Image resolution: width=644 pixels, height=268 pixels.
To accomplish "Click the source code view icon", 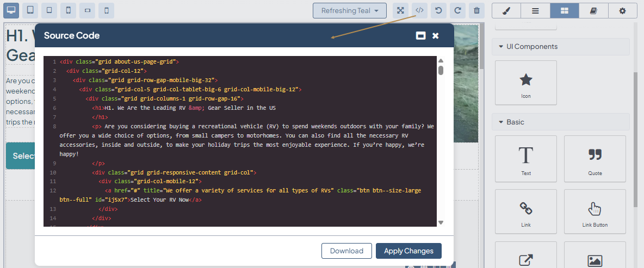I will 419,10.
